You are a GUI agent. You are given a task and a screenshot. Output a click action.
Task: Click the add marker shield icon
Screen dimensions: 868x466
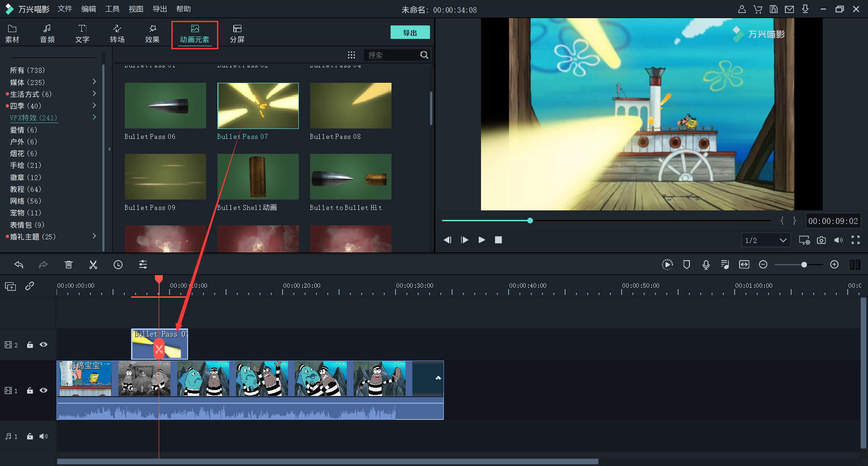click(x=686, y=265)
